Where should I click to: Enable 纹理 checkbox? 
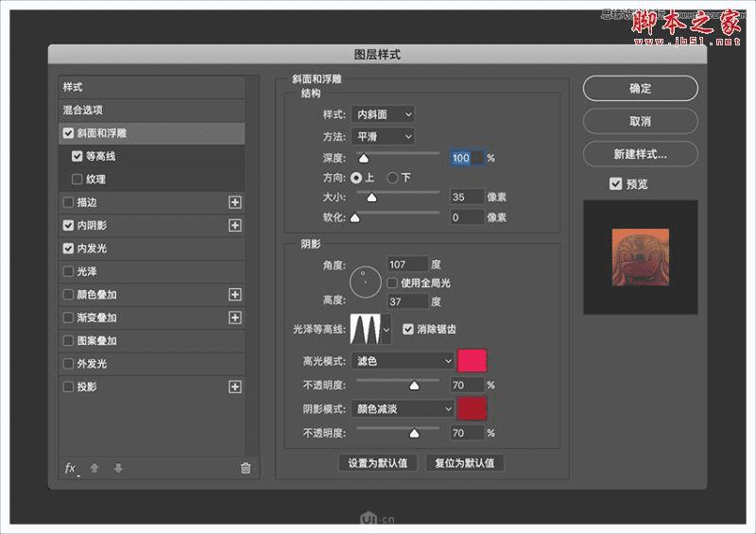(77, 179)
